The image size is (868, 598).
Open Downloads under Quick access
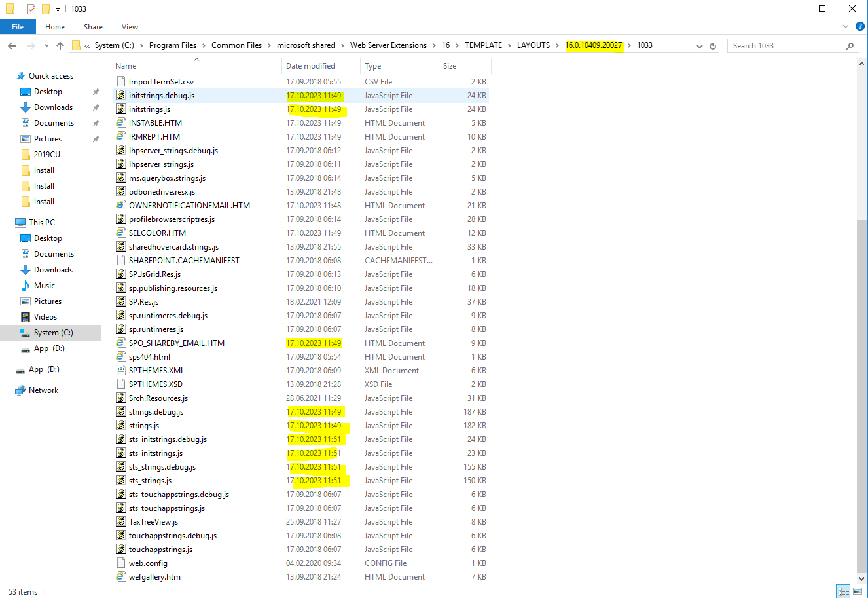(x=53, y=107)
